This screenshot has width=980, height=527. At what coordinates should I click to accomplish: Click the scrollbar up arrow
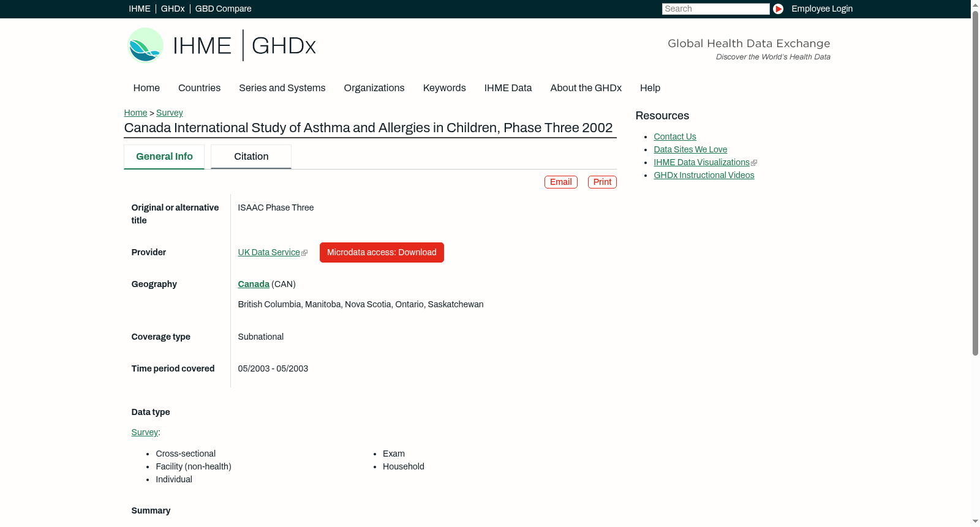tap(975, 4)
